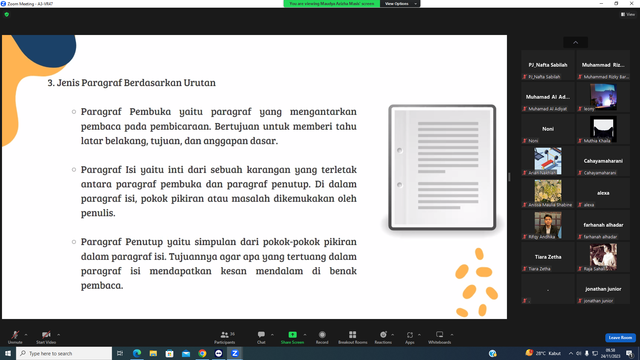Open Task View on the taskbar
This screenshot has height=360, width=640.
[120, 353]
